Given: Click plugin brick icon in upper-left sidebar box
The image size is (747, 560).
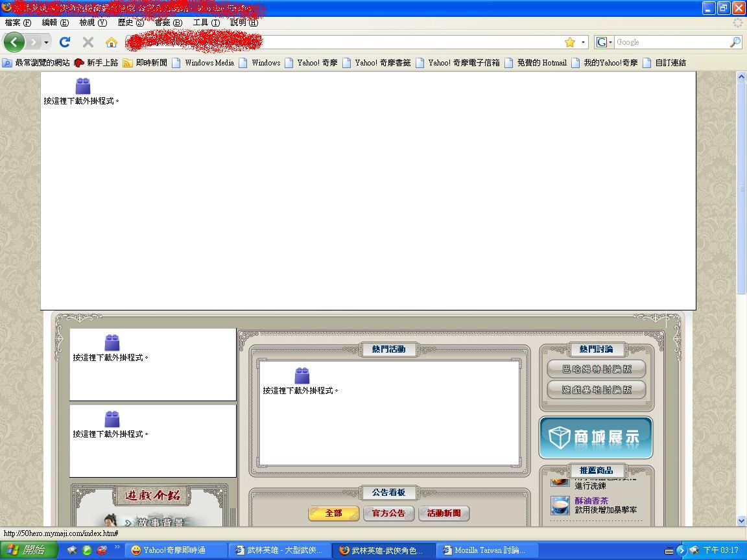Looking at the screenshot, I should pos(112,342).
